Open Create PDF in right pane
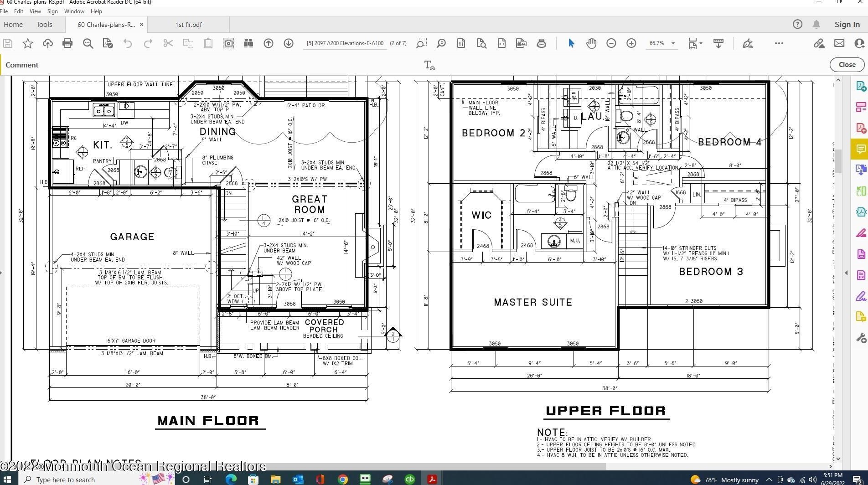 861,128
